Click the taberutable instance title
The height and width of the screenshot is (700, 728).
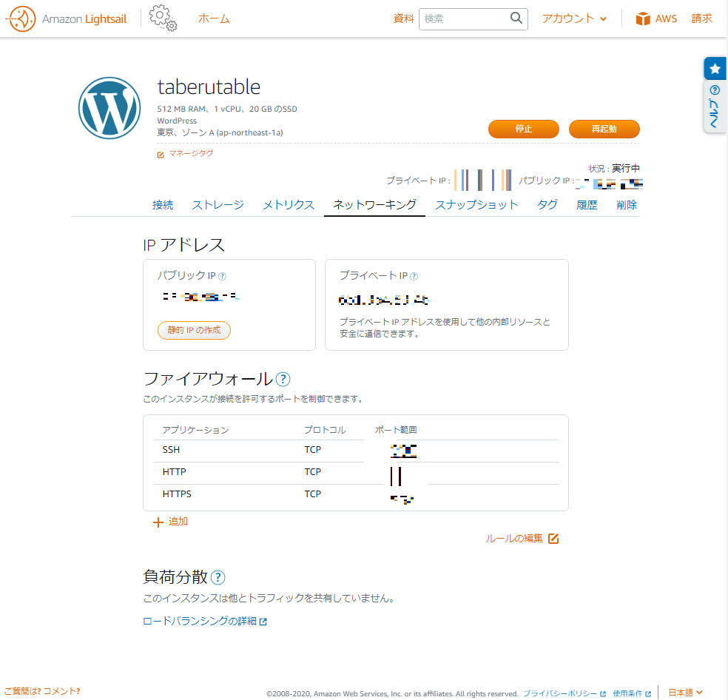[209, 87]
